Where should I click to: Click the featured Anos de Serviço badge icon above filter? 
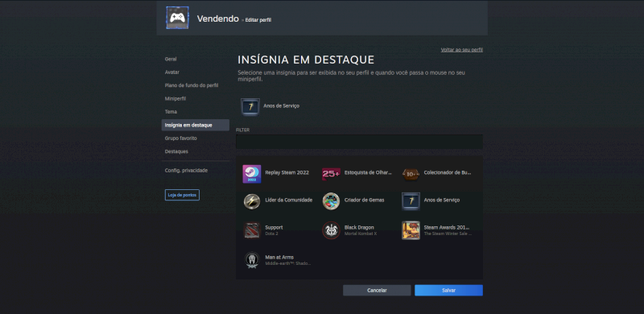[250, 107]
